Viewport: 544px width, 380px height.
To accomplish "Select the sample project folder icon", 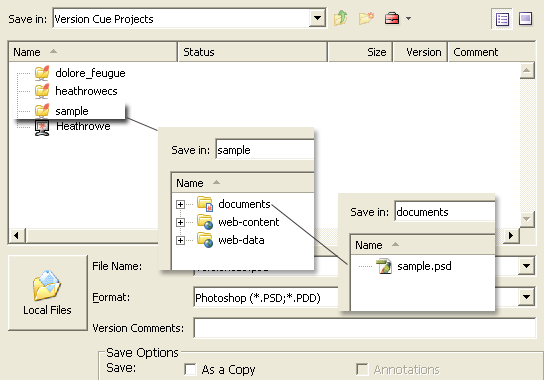I will point(42,111).
